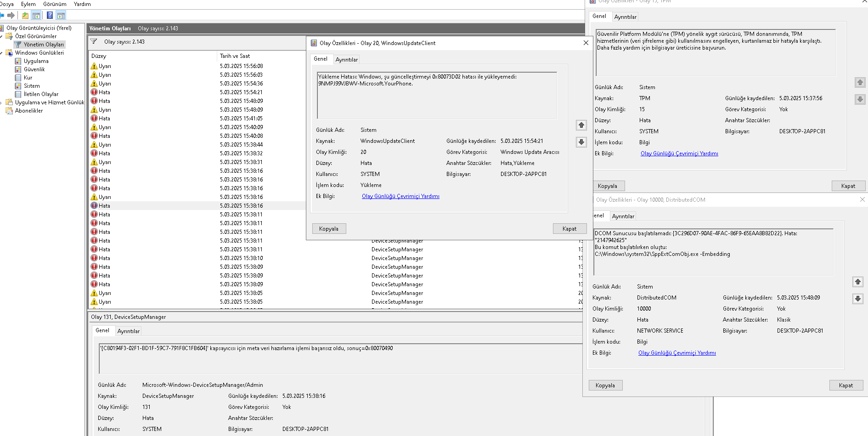Click the down arrow in the DistributedCOM dialog

tap(857, 299)
